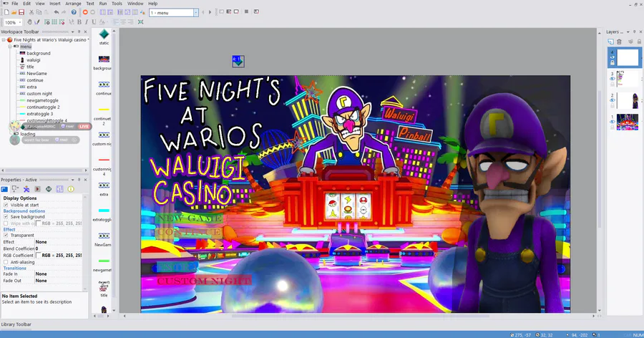Click the red Run application icon

[x=85, y=12]
